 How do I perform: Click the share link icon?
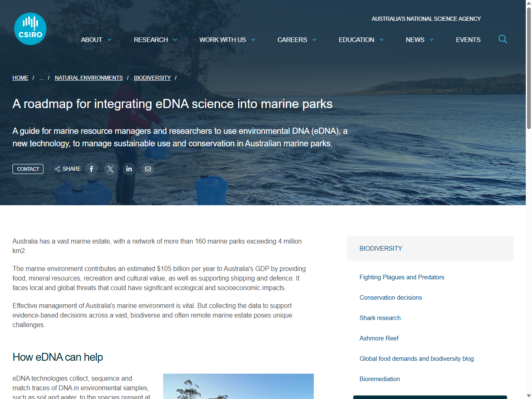tap(57, 169)
